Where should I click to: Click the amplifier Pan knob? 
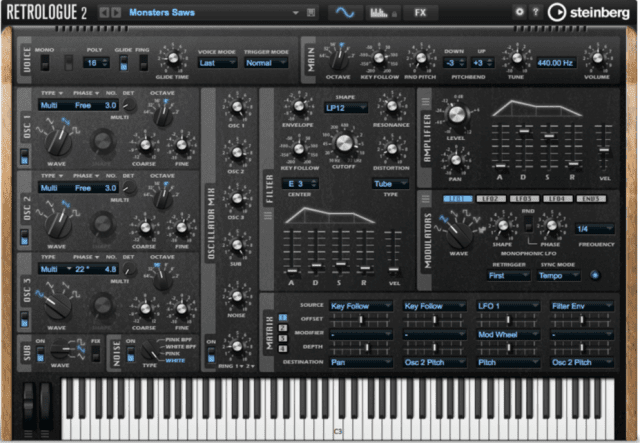point(456,160)
